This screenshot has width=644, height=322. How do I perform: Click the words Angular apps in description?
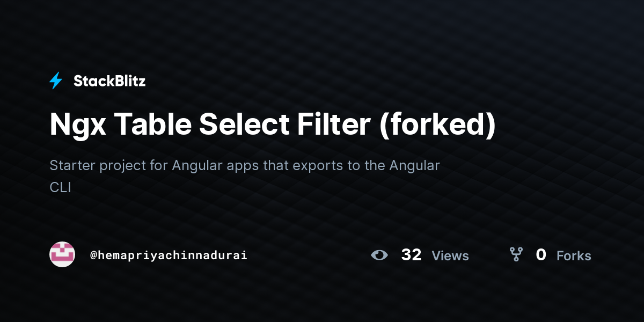[x=215, y=166]
